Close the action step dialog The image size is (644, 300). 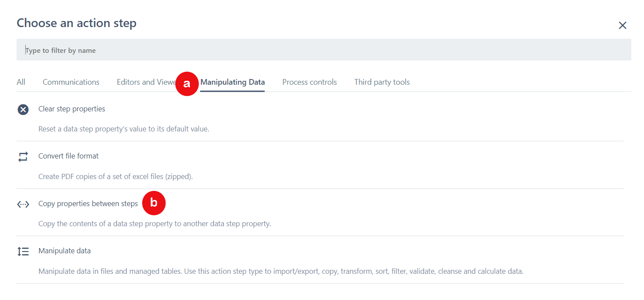point(622,26)
